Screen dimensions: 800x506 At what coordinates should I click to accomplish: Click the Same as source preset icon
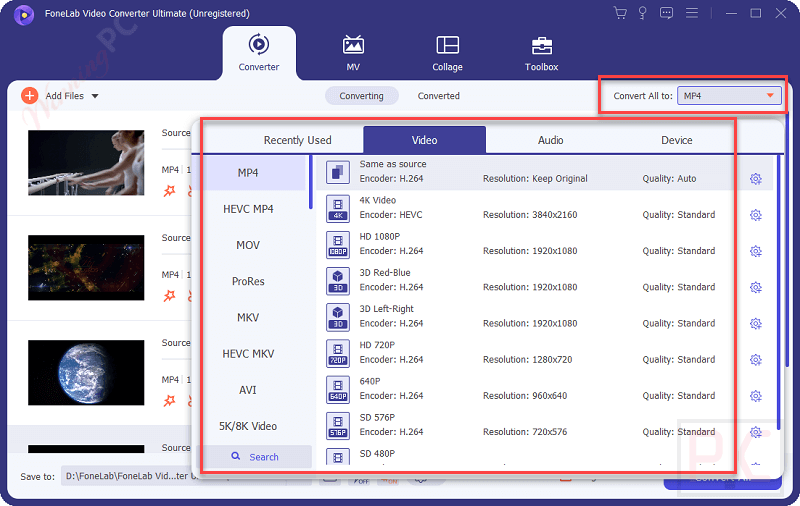(338, 172)
